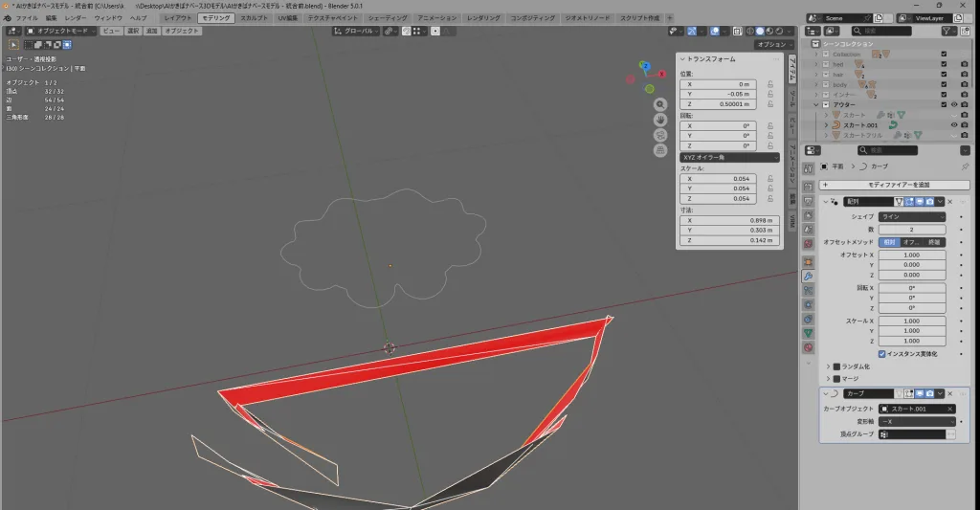980x510 pixels.
Task: Remove the 配列 array modifier with X
Action: (x=949, y=202)
